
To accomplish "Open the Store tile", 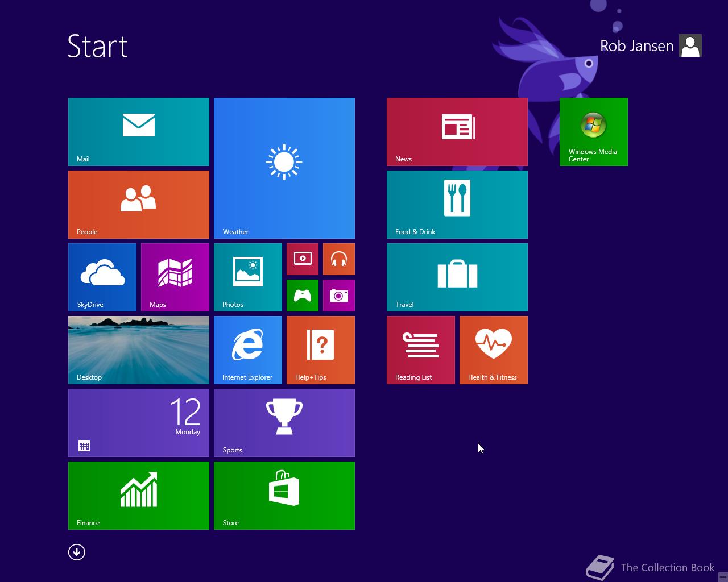I will (284, 496).
